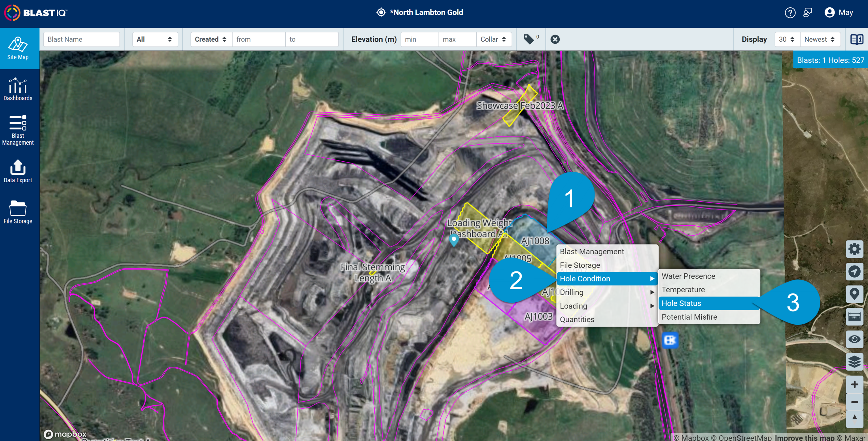Choose Water Presence from submenu
Screen dimensions: 868x441
[709, 276]
